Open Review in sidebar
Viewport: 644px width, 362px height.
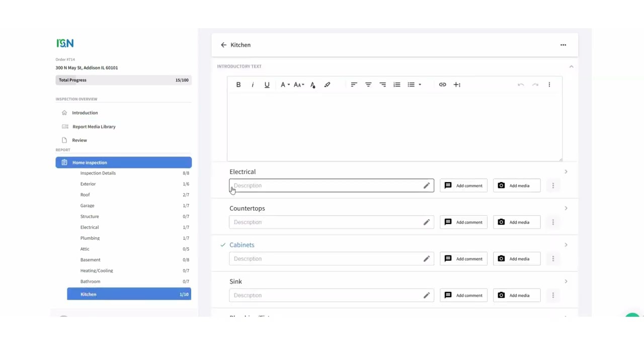79,140
